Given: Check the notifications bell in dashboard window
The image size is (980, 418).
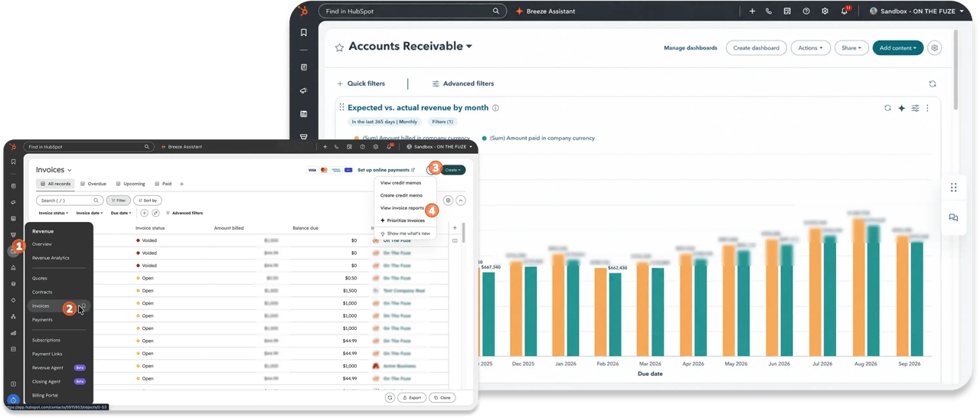Looking at the screenshot, I should 844,11.
